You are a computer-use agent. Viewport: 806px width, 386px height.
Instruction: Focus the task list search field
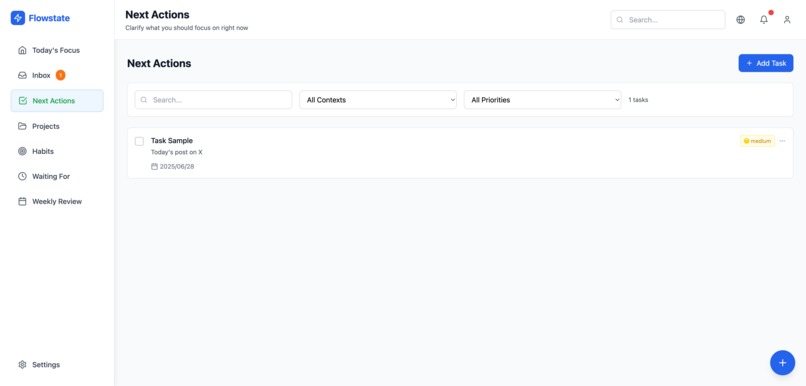click(x=213, y=100)
